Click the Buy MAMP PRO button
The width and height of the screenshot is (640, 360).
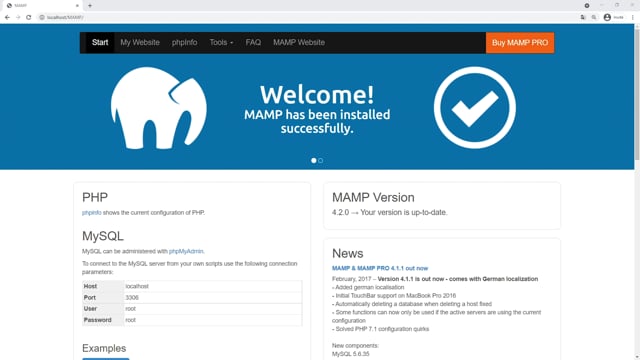(x=520, y=43)
